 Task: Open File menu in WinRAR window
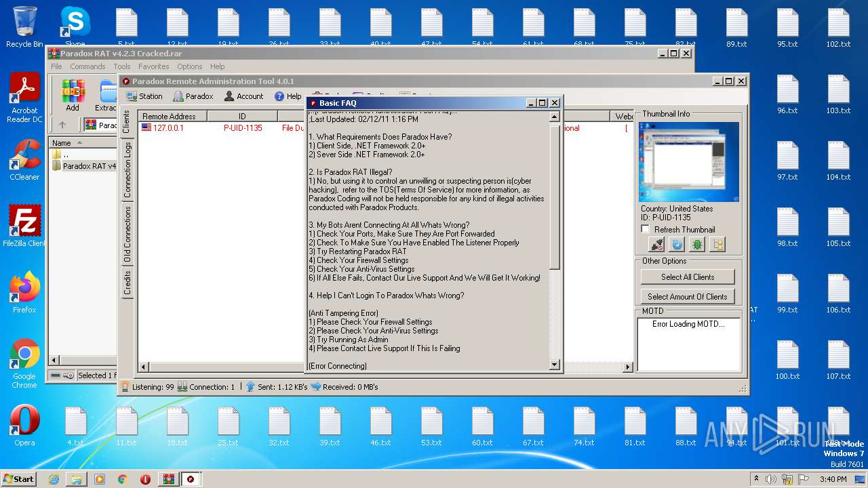pos(56,66)
